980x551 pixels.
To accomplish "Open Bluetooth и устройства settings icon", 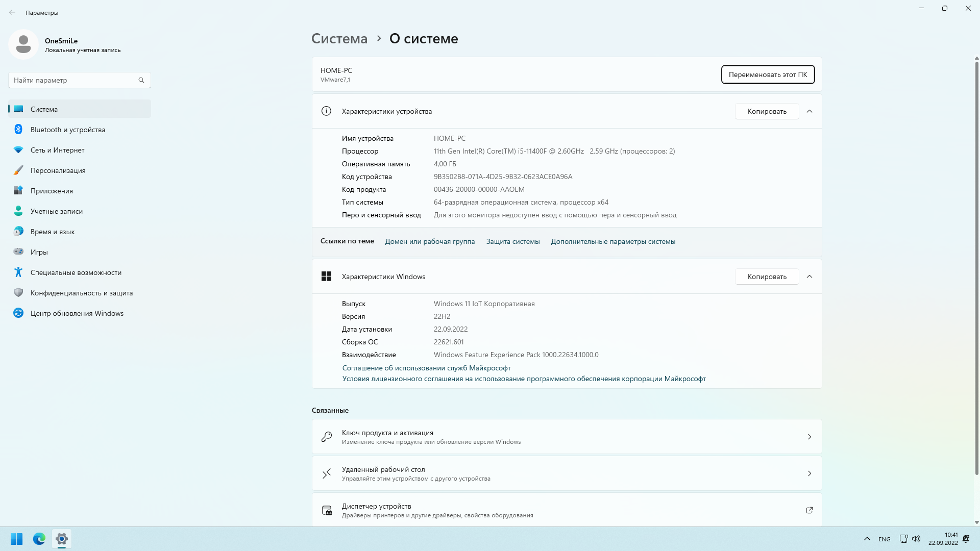I will coord(18,130).
